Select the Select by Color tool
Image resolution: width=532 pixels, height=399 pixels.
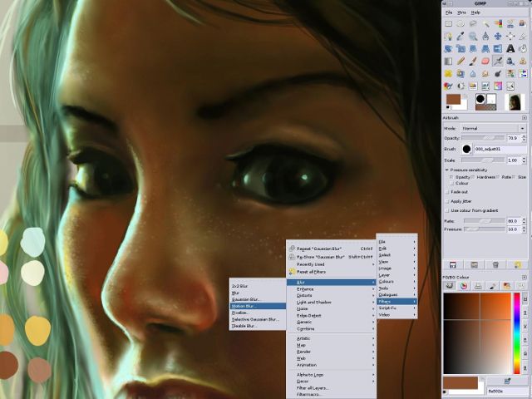pos(498,24)
